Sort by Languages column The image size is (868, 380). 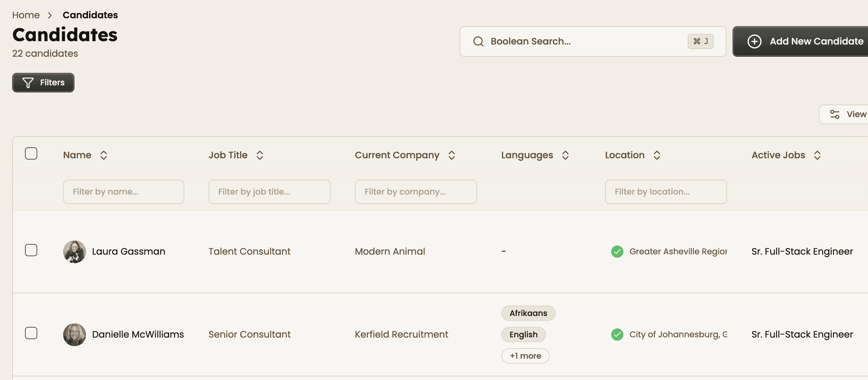(565, 155)
